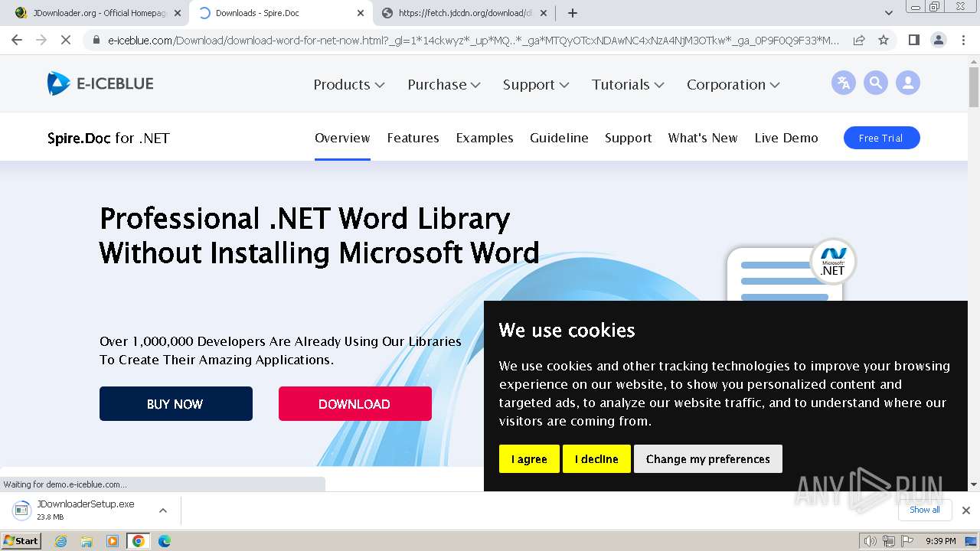The image size is (980, 551).
Task: Close the fetch.jdcdn.org tab
Action: (x=544, y=13)
